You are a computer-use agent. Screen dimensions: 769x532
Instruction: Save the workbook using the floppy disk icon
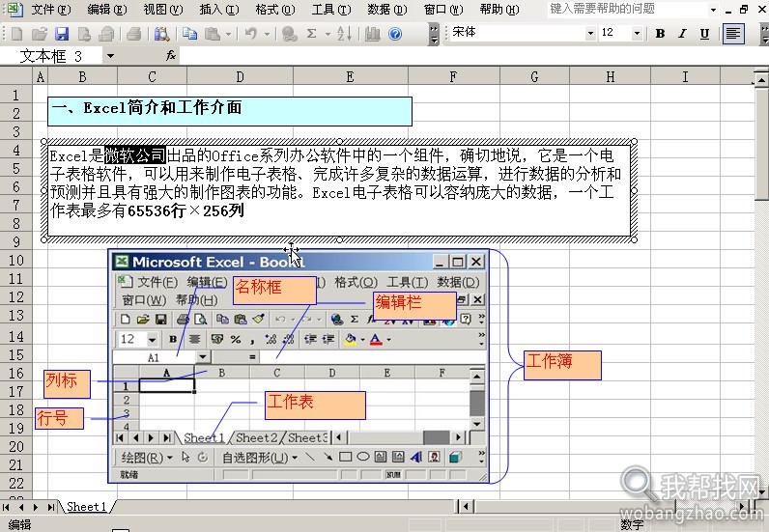(x=62, y=34)
